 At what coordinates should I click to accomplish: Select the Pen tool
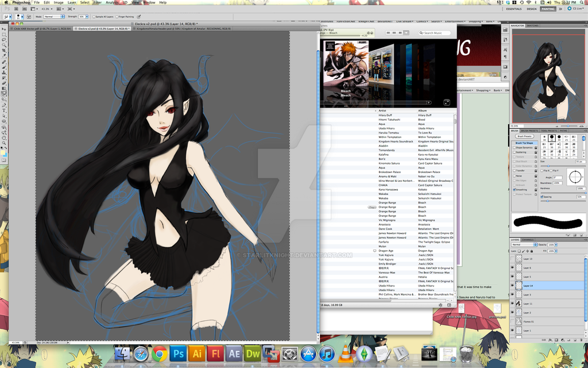click(4, 105)
